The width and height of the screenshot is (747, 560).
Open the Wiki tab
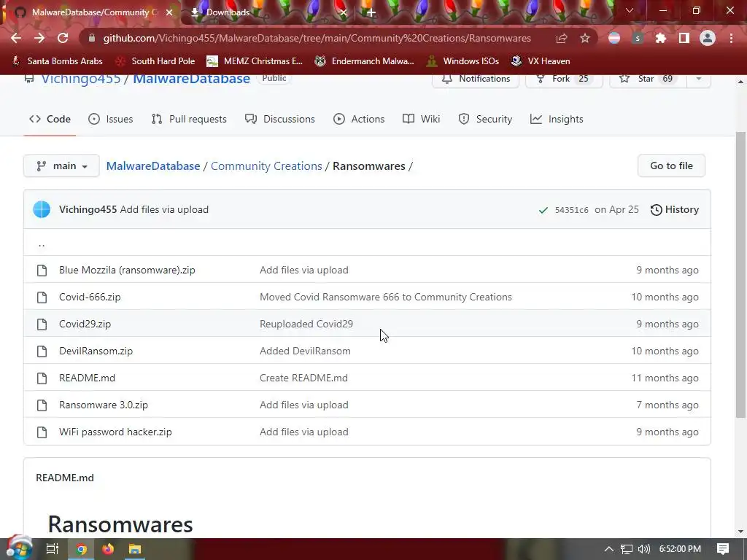click(x=421, y=119)
